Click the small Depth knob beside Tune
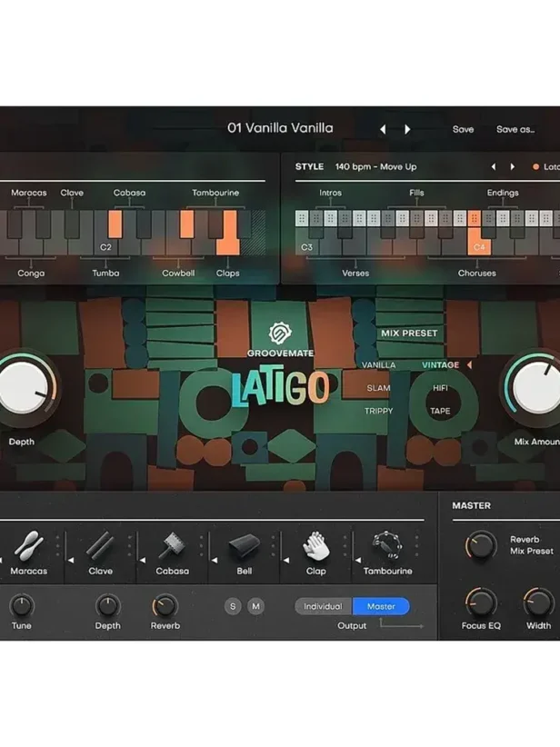The height and width of the screenshot is (747, 560). point(107,606)
